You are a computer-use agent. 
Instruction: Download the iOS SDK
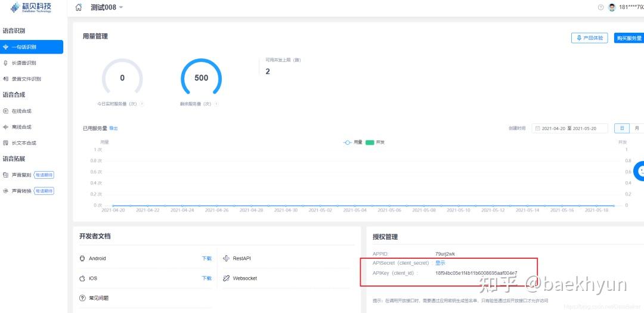(206, 278)
